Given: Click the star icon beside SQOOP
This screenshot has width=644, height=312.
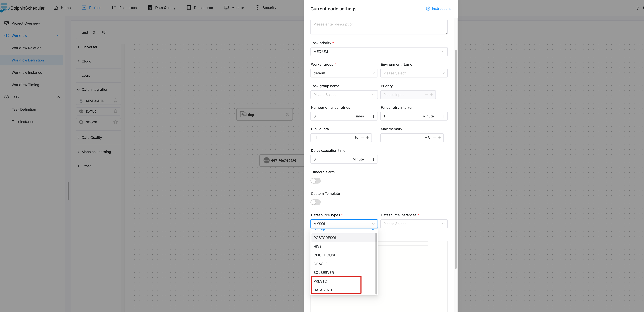Looking at the screenshot, I should (115, 122).
